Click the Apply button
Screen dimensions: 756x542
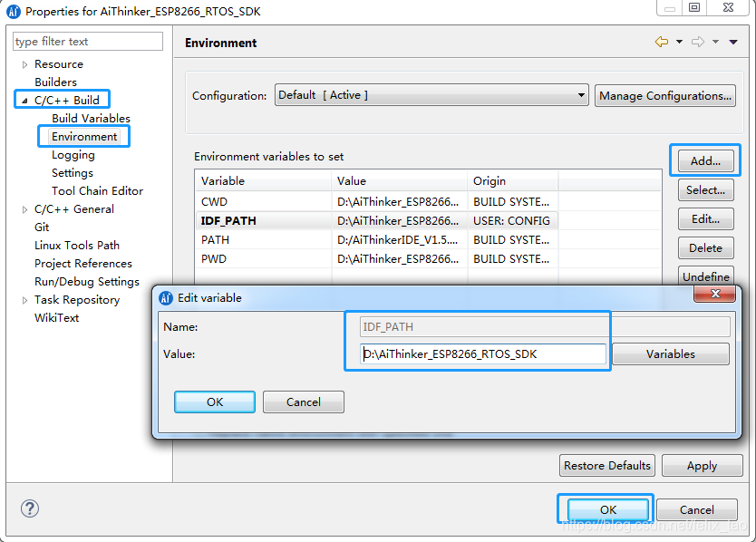[x=702, y=465]
